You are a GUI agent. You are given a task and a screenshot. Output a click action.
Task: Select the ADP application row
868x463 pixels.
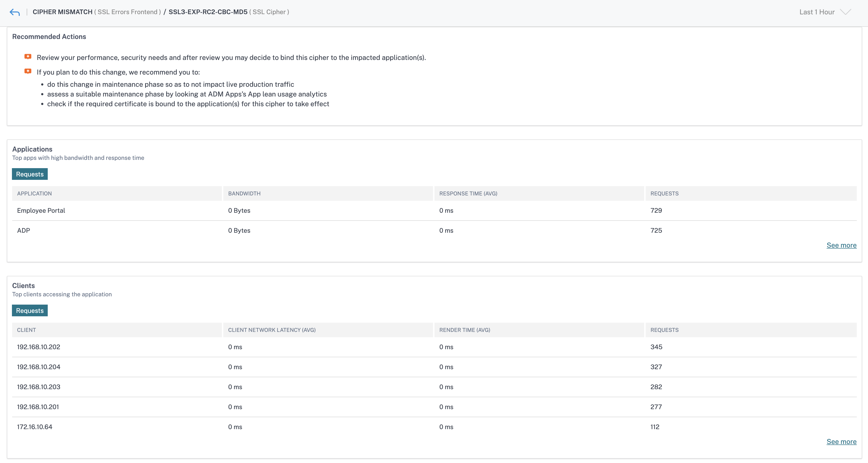pyautogui.click(x=434, y=231)
